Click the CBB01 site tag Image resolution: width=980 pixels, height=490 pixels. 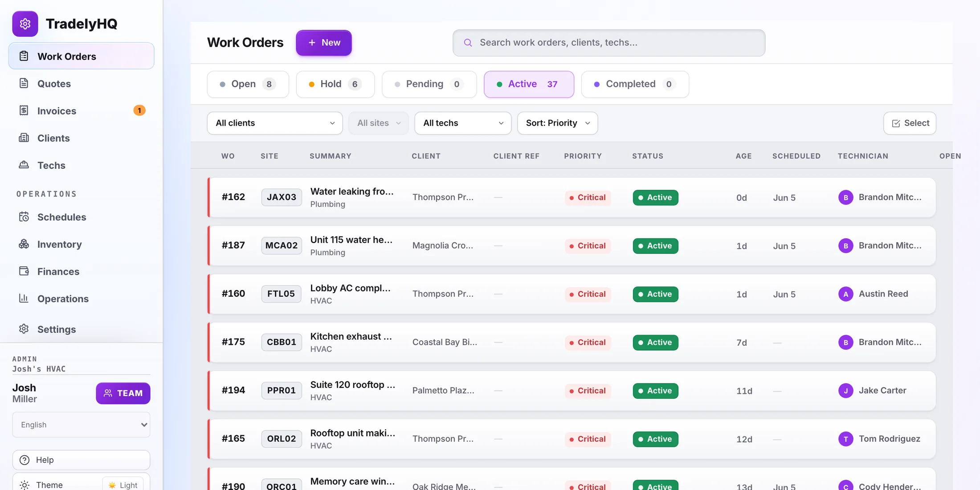pos(282,342)
